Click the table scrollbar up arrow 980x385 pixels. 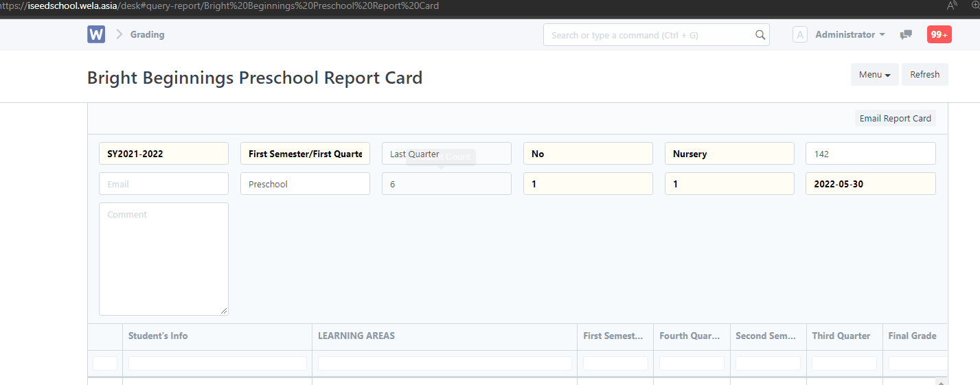(x=941, y=382)
